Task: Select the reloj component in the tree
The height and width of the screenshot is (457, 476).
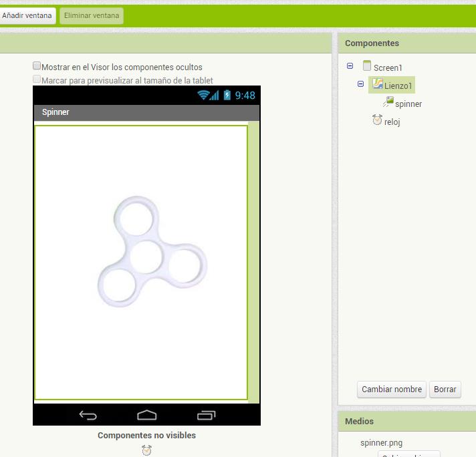Action: click(392, 122)
